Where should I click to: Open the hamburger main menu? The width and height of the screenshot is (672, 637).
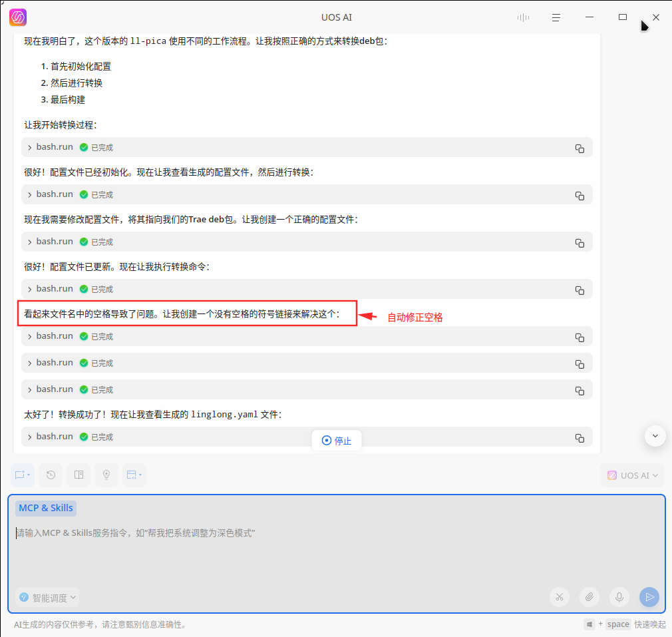(x=556, y=17)
